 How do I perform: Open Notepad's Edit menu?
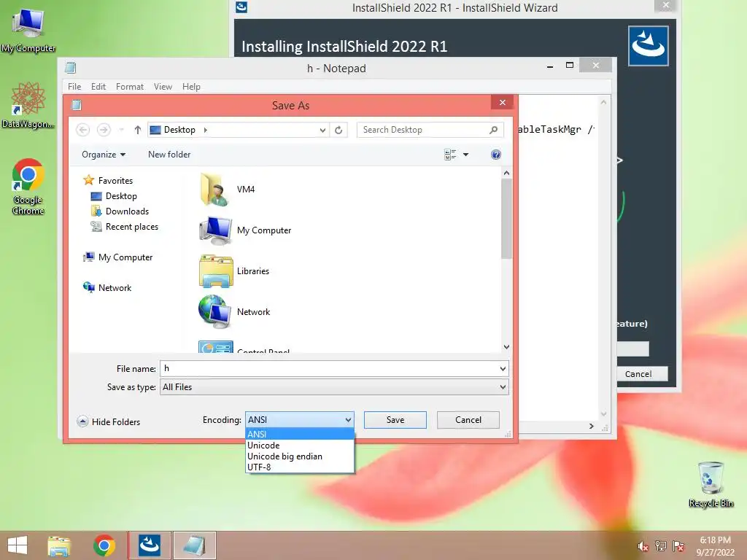click(98, 87)
